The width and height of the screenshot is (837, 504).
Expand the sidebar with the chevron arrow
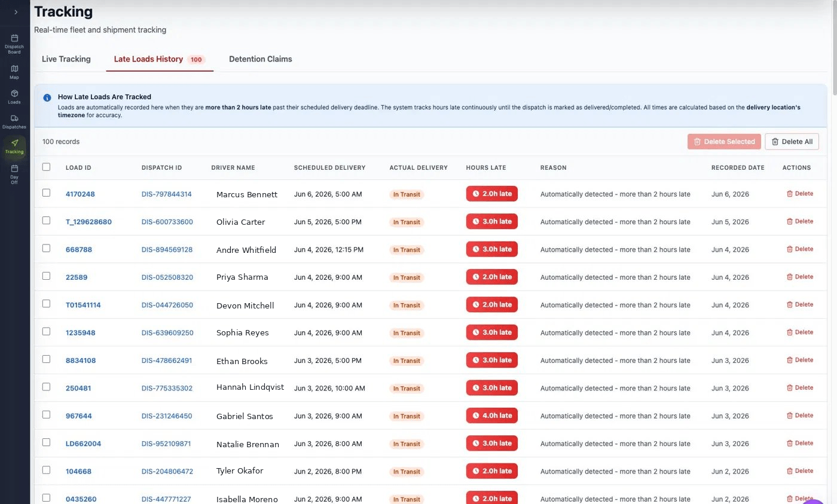click(x=16, y=12)
